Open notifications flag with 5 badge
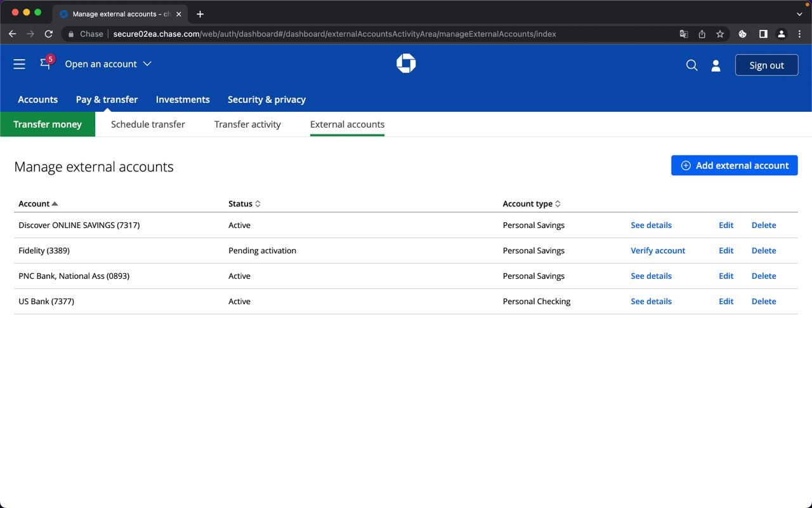The image size is (812, 508). (46, 63)
